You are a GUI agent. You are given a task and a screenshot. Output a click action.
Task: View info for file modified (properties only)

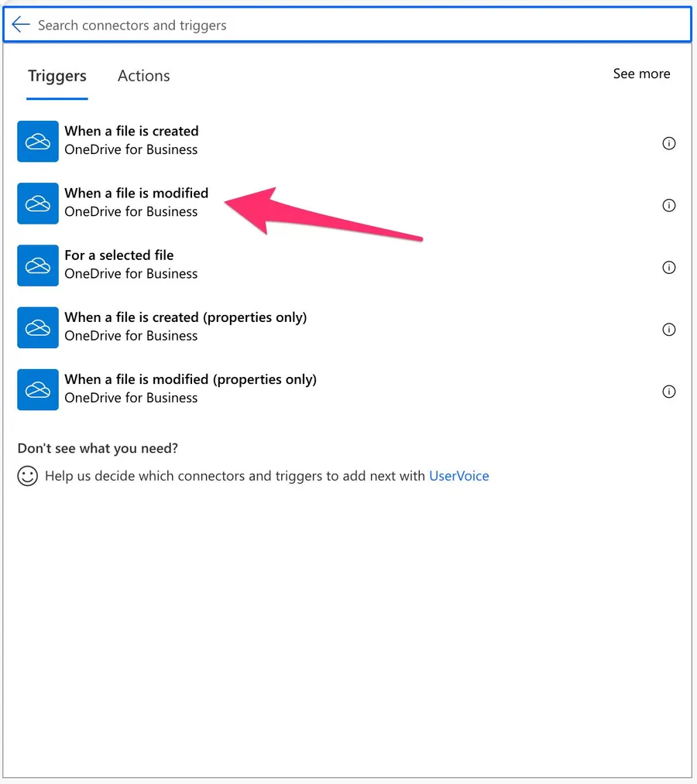pyautogui.click(x=669, y=391)
